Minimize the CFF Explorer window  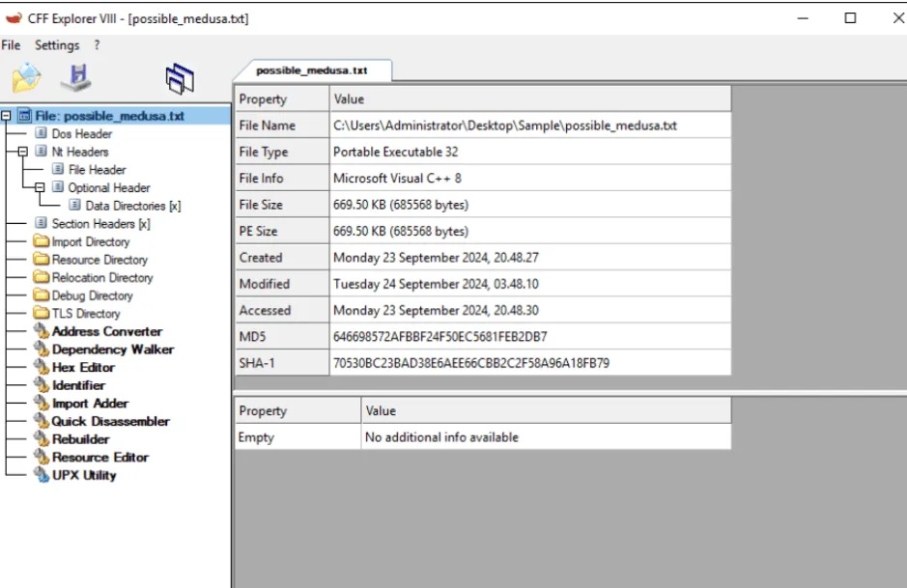(x=803, y=18)
